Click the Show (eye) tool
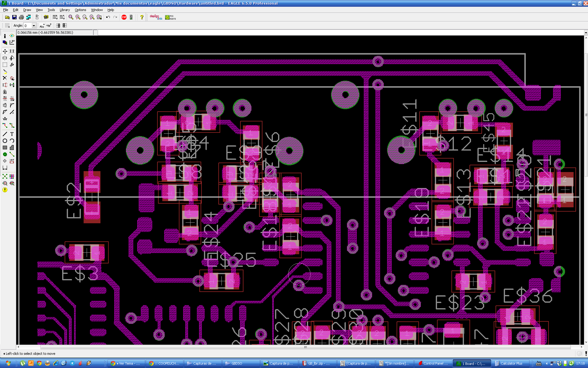 (12, 36)
